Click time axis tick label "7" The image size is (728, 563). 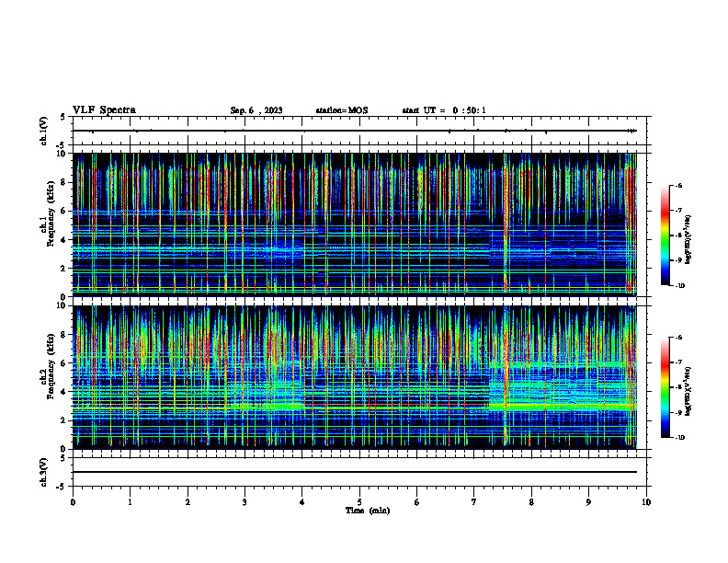pyautogui.click(x=474, y=502)
